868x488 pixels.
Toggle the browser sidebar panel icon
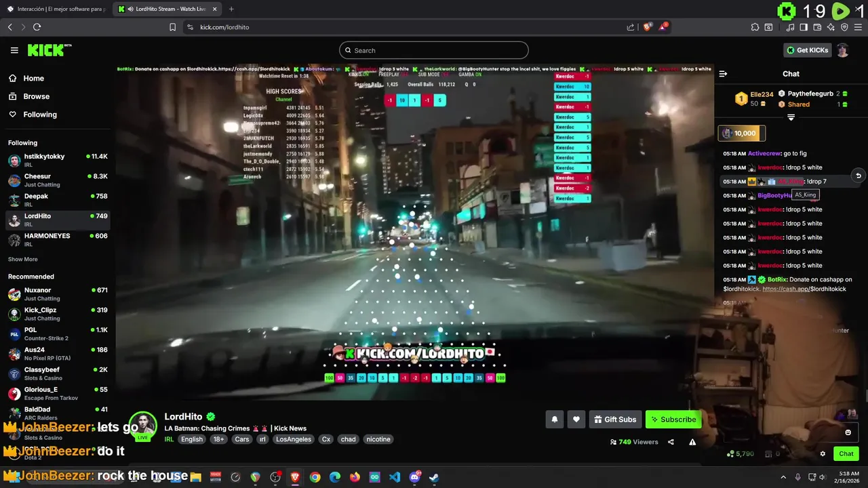coord(804,27)
